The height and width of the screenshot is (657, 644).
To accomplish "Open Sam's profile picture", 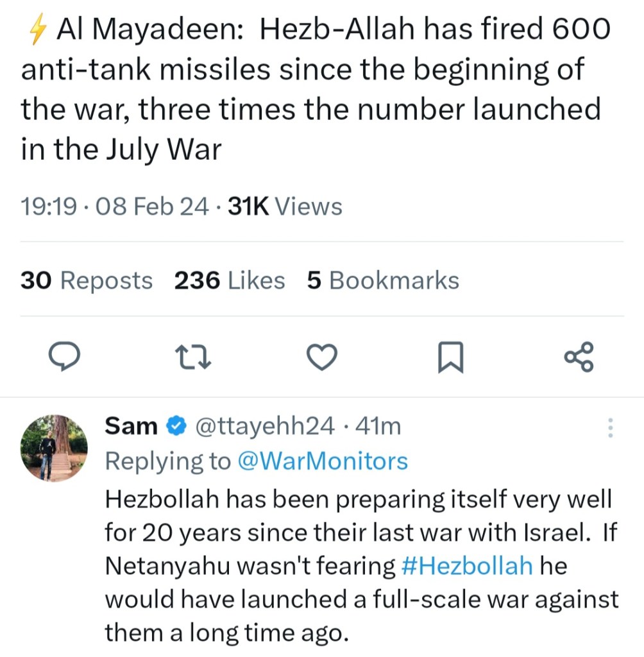I will coord(54,447).
